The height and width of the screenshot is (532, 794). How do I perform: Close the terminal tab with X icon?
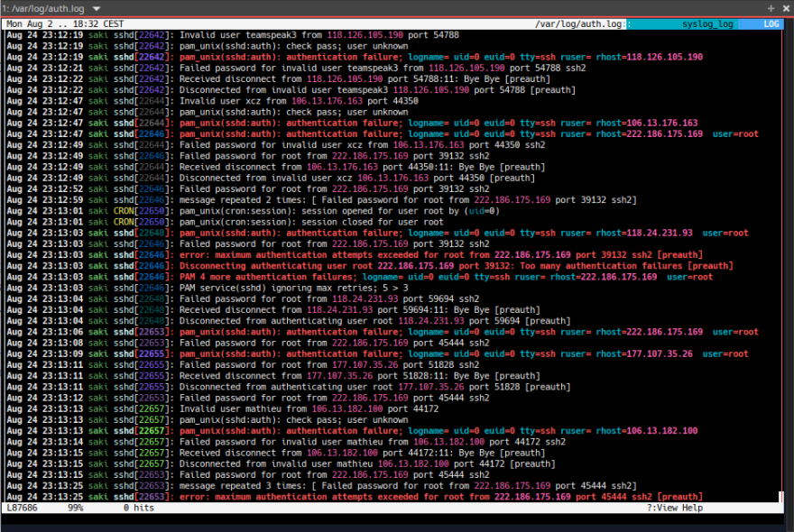(787, 9)
